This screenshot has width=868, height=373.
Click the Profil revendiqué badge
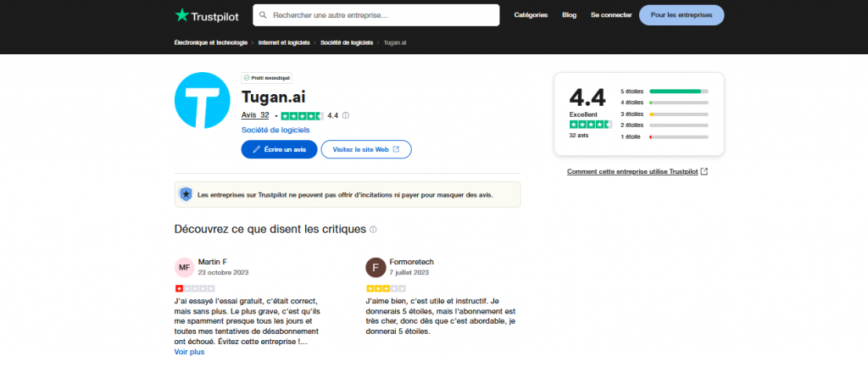pyautogui.click(x=266, y=78)
